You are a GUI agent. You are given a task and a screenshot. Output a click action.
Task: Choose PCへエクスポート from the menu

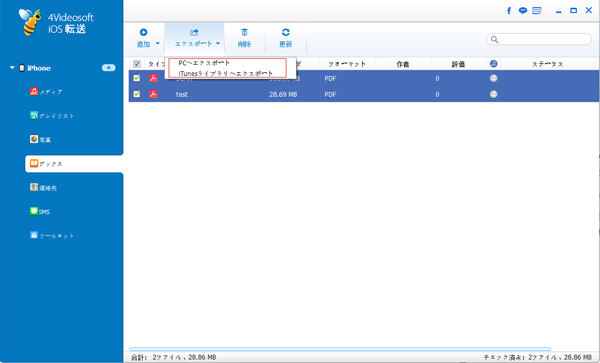[204, 63]
